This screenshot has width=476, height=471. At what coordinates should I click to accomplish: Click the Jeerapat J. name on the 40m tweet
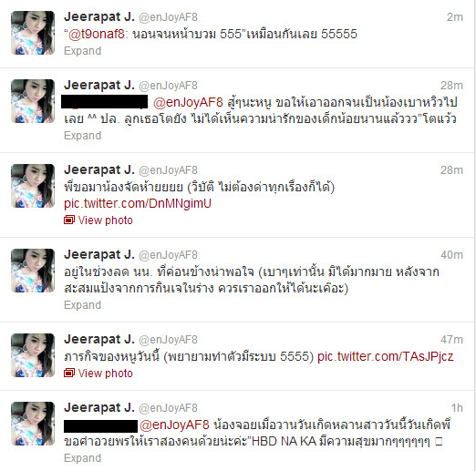pos(99,254)
